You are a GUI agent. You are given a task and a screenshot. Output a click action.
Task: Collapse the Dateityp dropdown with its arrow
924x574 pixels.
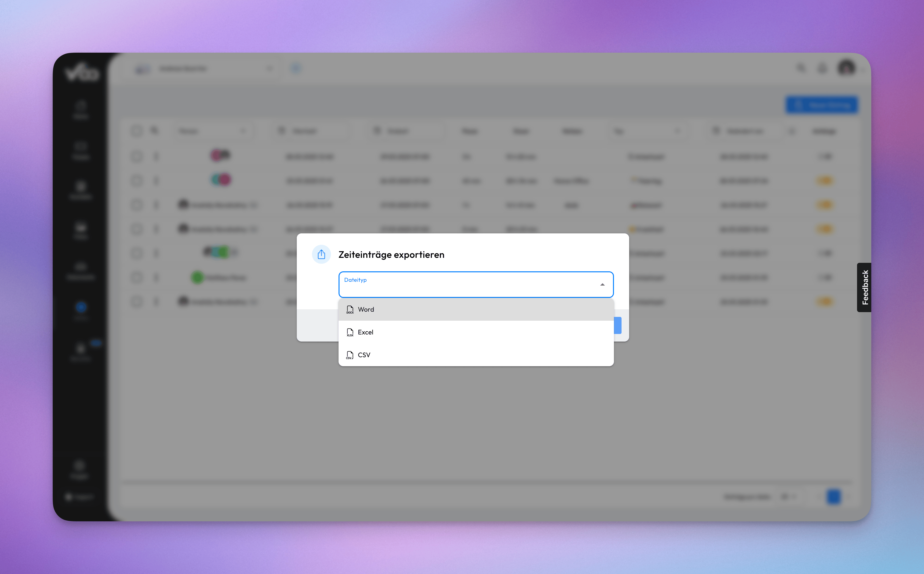point(602,285)
